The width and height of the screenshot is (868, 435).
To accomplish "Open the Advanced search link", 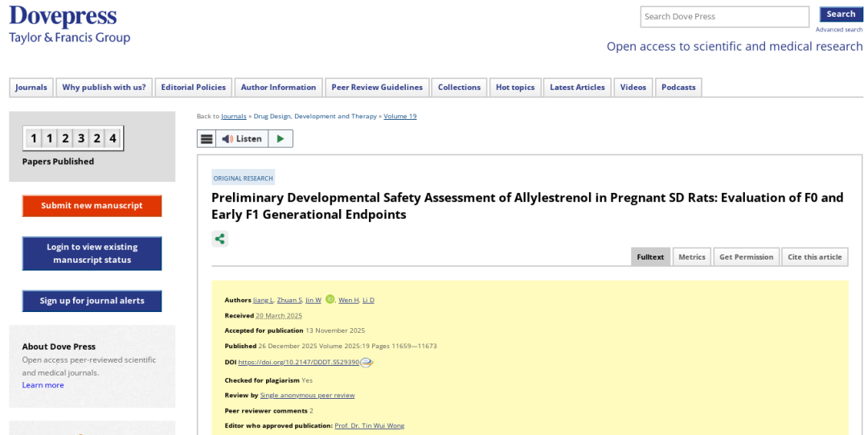I will click(x=838, y=30).
